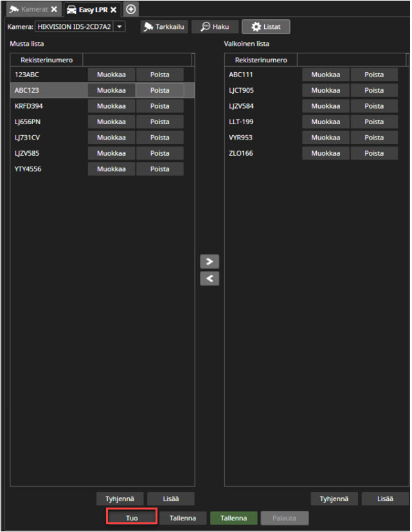The image size is (412, 532).
Task: Delete plate ZLO166 from the white list
Action: (x=374, y=153)
